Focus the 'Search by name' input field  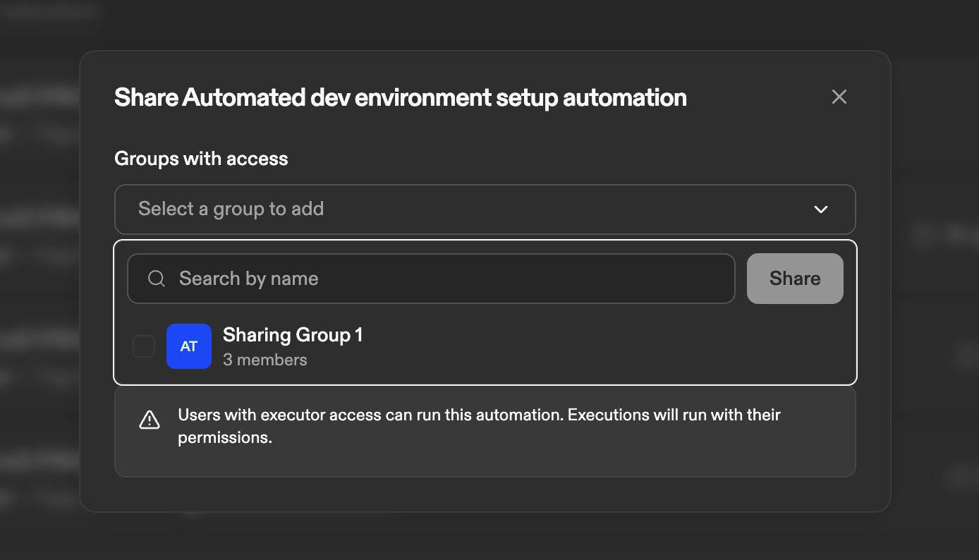451,279
